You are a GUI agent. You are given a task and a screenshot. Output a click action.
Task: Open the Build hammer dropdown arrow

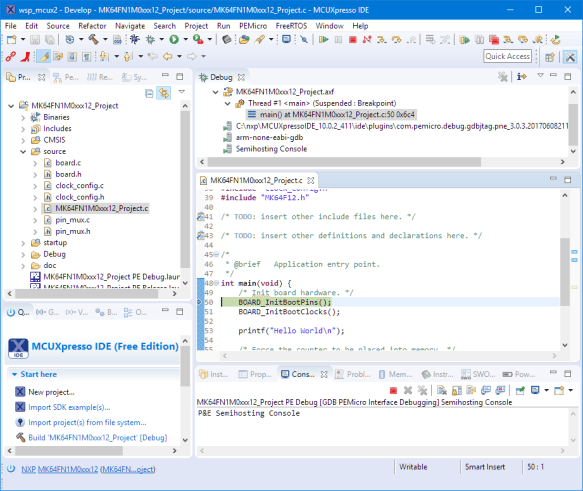(105, 39)
